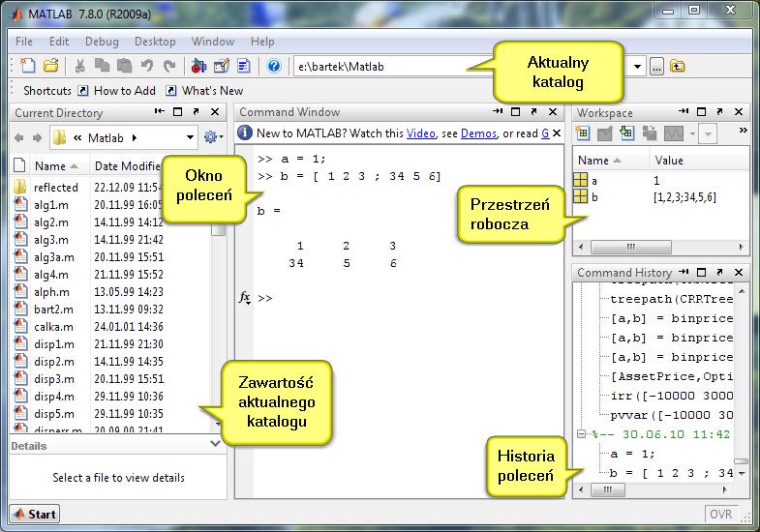Click 'a = 1;' in Command History

point(632,454)
